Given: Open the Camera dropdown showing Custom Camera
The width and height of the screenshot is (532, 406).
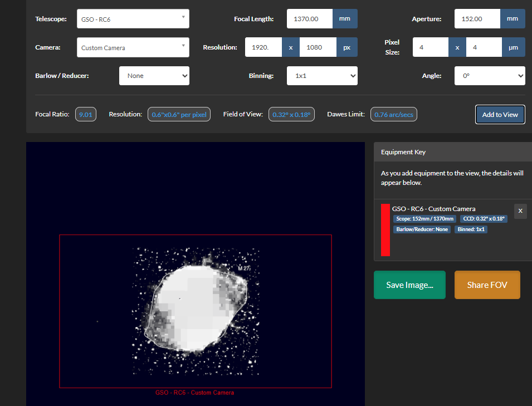Looking at the screenshot, I should pyautogui.click(x=133, y=47).
